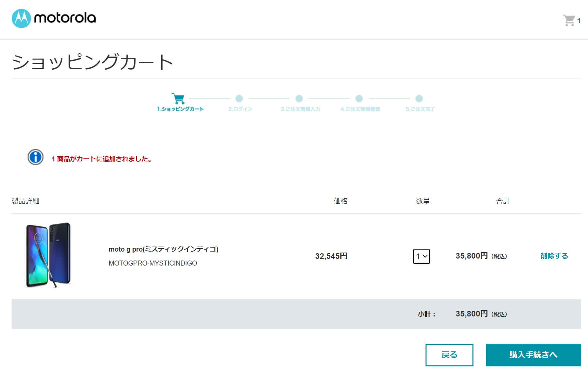588x388 pixels.
Task: Open the quantity dropdown for moto g pro
Action: (421, 256)
